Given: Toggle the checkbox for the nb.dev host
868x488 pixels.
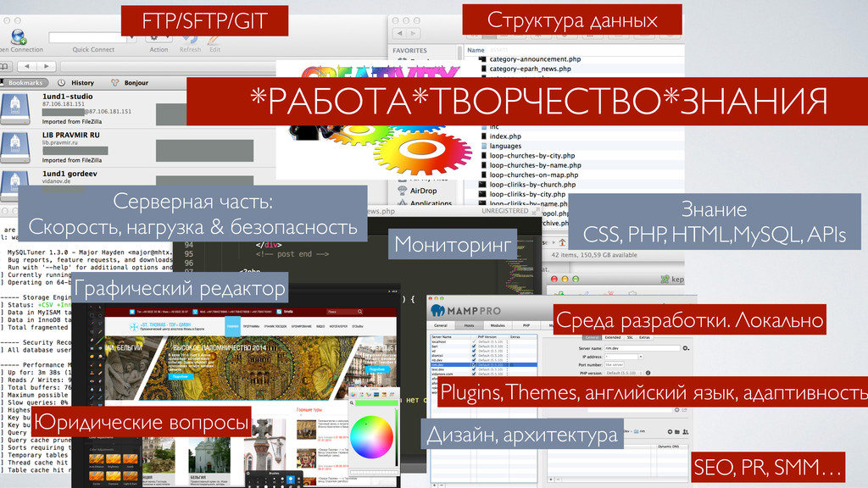Looking at the screenshot, I should [x=473, y=360].
